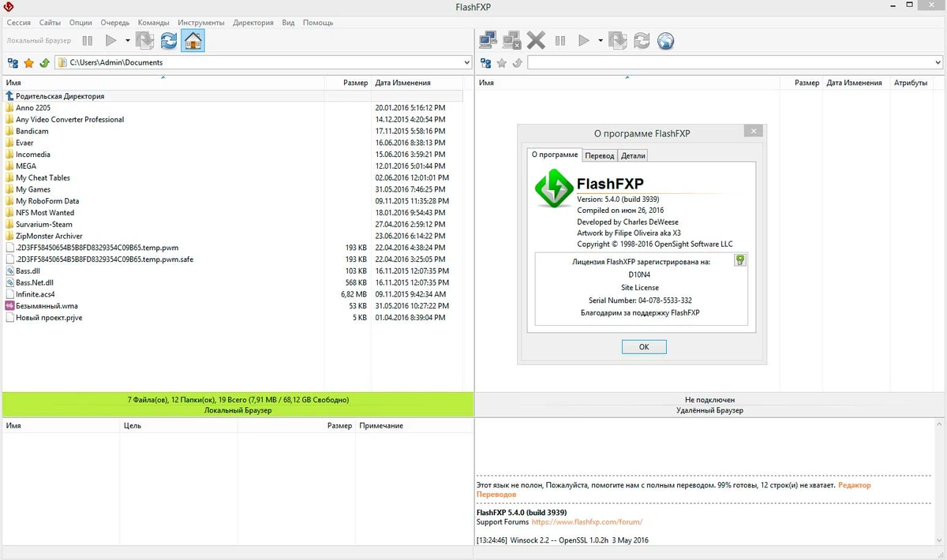Open the Редактор Переводов link
The height and width of the screenshot is (560, 947).
(673, 490)
